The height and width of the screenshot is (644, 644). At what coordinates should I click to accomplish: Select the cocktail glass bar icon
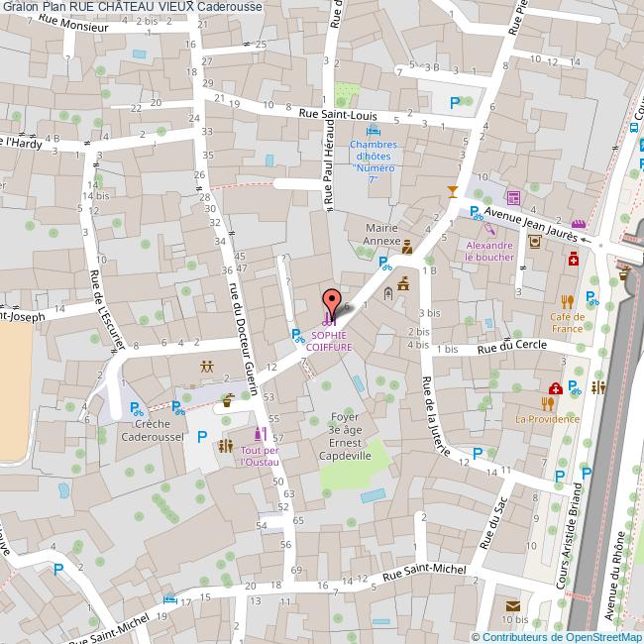tap(453, 190)
